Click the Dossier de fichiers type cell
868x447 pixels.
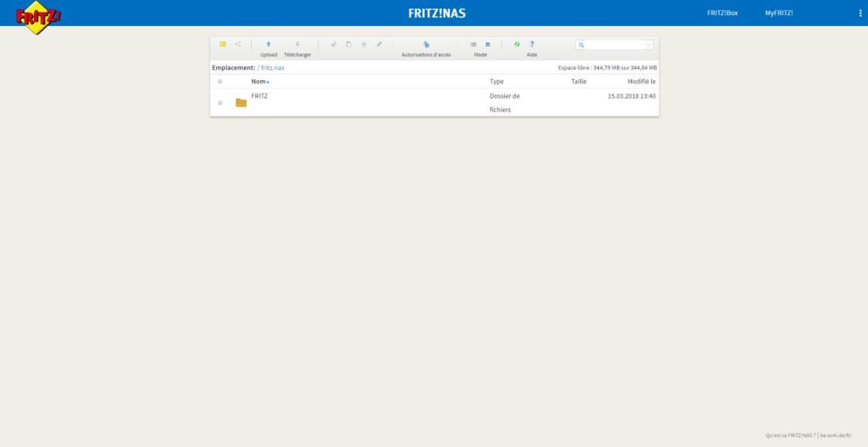(x=505, y=102)
